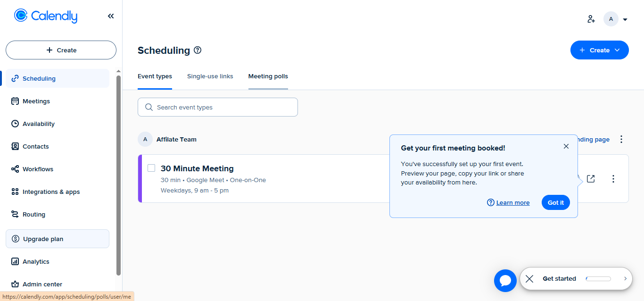Close the first meeting booked popup
644x301 pixels.
566,146
